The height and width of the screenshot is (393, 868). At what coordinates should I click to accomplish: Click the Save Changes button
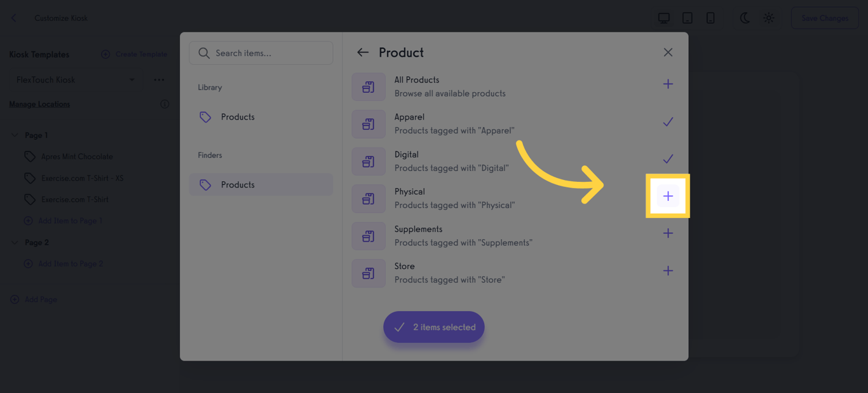coord(824,18)
